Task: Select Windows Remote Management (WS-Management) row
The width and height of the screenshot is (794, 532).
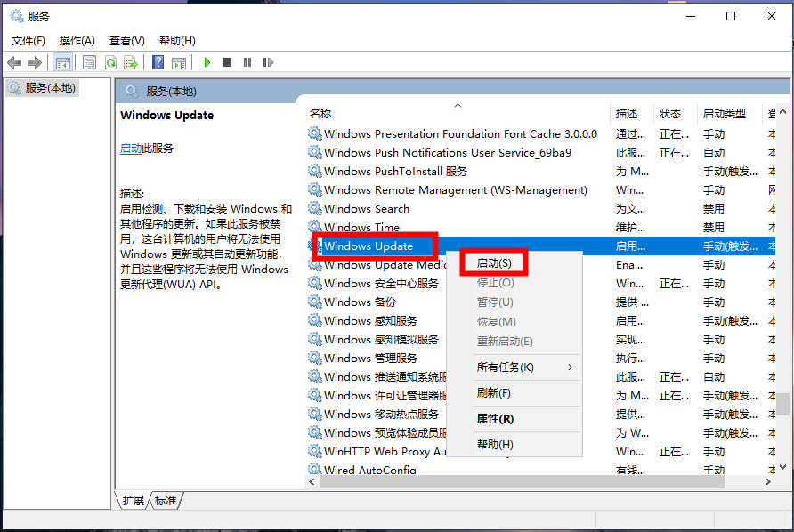Action: click(541, 189)
